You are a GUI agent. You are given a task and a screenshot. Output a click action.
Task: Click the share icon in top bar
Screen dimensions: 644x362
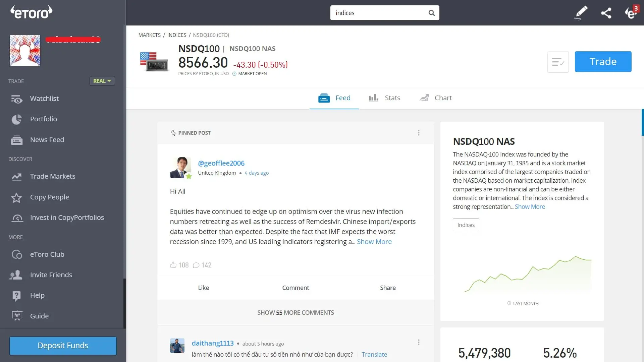pos(606,13)
